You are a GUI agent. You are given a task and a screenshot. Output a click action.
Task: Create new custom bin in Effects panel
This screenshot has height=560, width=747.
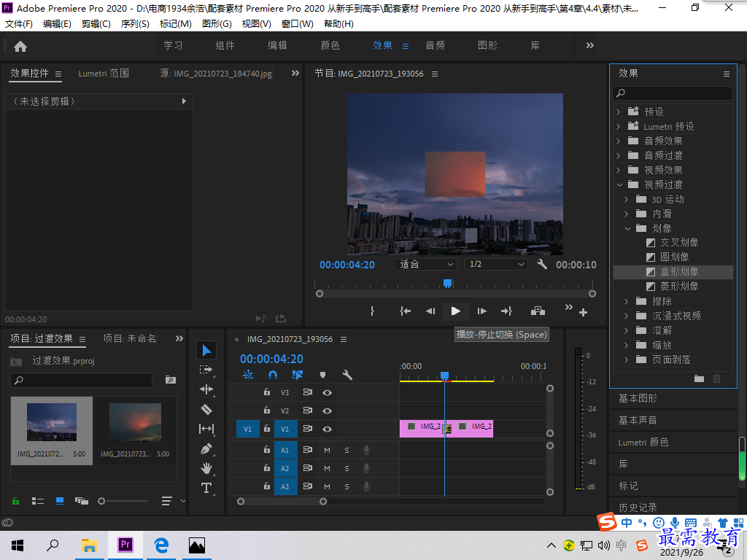699,378
